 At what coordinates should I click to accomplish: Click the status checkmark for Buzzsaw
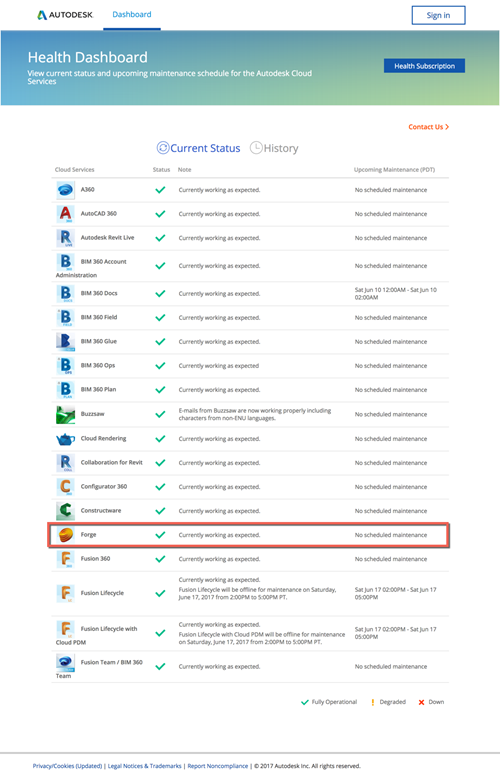(x=160, y=415)
